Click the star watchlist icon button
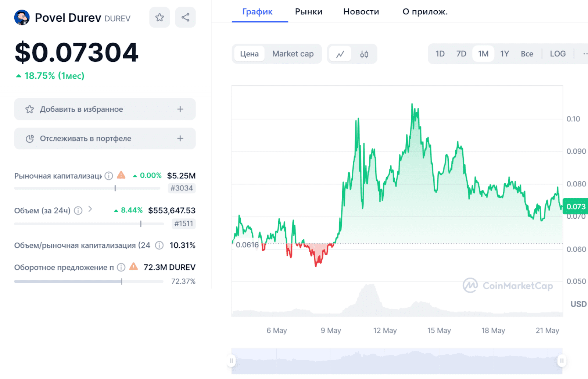The image size is (588, 379). (159, 17)
